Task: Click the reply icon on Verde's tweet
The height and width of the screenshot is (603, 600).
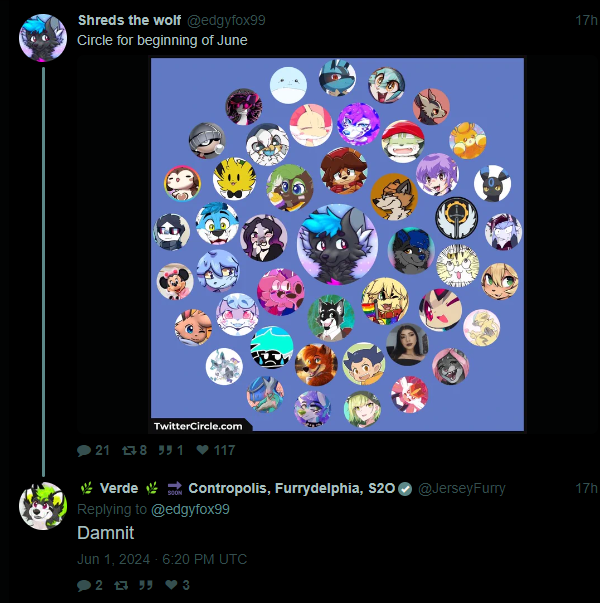Action: pyautogui.click(x=90, y=585)
